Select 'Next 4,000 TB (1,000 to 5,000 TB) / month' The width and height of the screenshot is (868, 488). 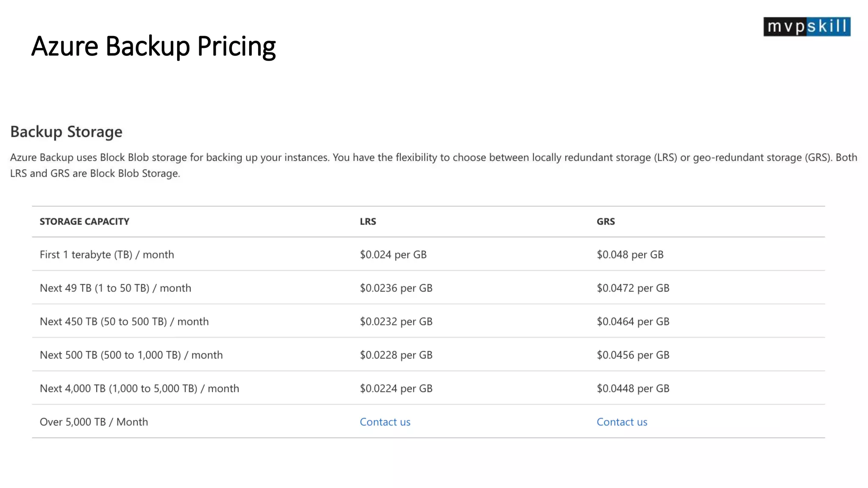tap(139, 388)
